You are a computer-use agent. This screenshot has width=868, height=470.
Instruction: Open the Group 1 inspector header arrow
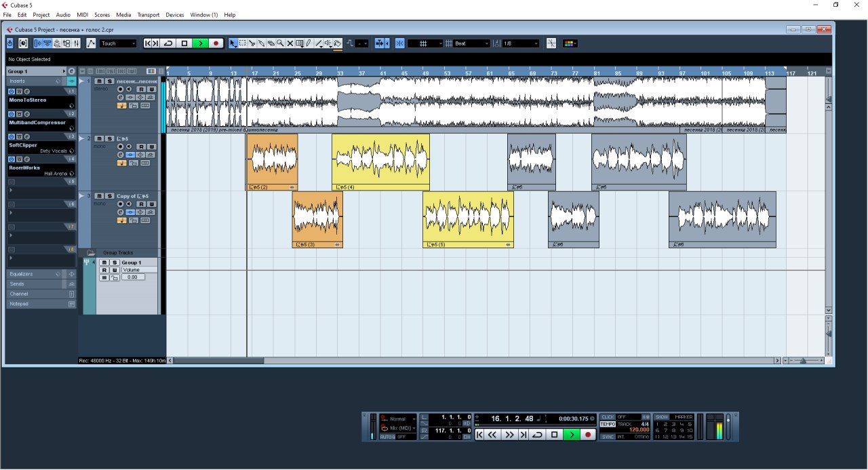click(x=64, y=71)
